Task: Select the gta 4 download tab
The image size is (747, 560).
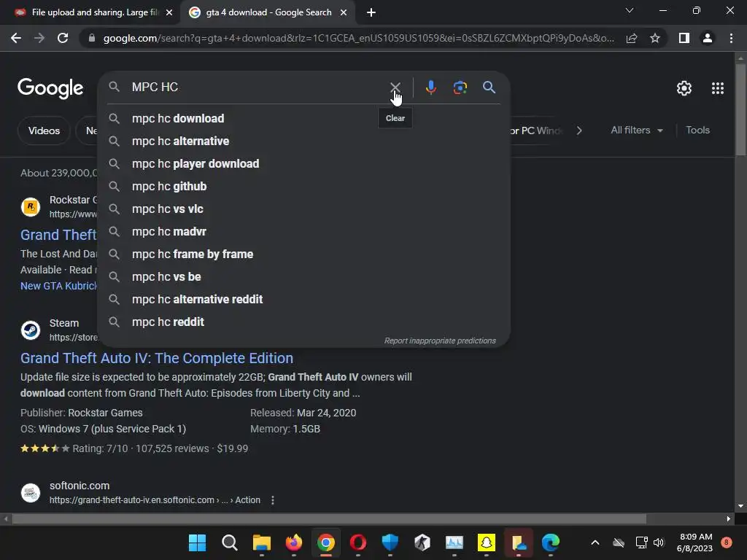Action: click(x=268, y=12)
